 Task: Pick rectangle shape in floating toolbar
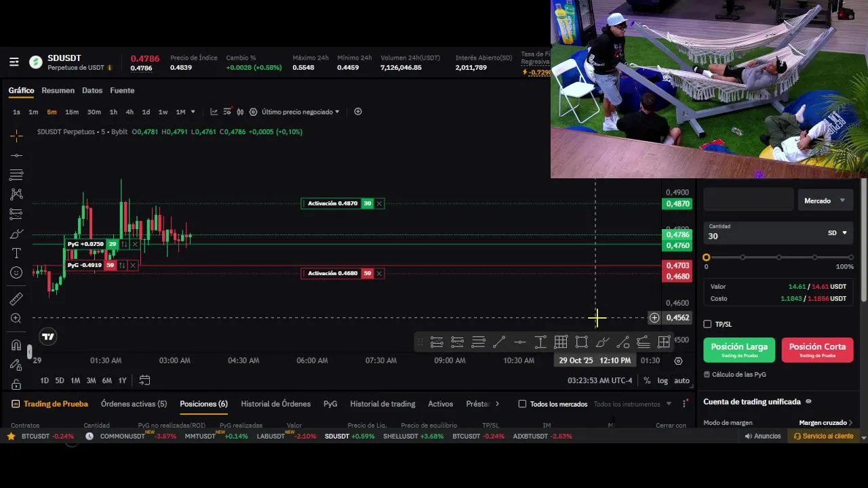pyautogui.click(x=582, y=342)
